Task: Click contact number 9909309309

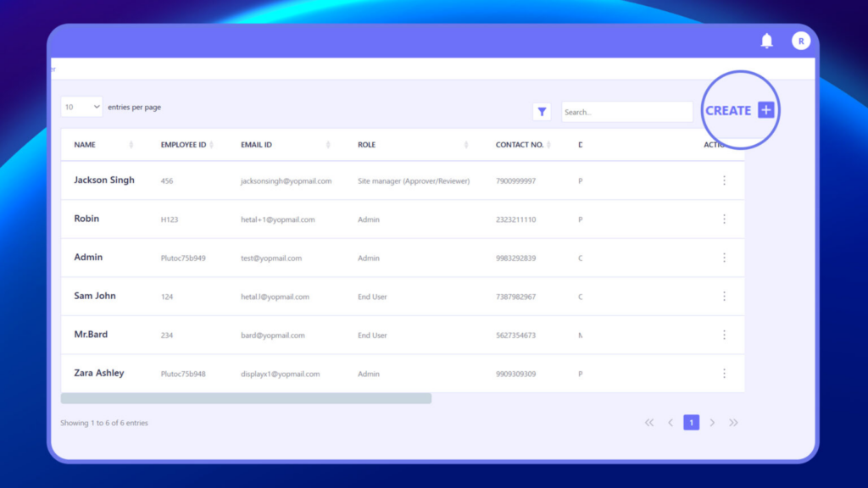Action: click(x=516, y=374)
